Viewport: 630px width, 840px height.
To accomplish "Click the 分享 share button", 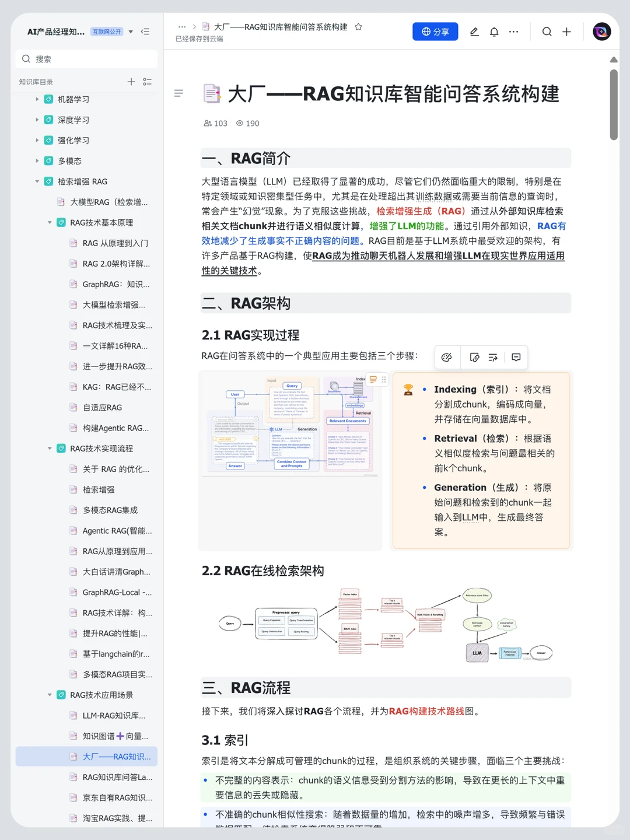I will 435,32.
